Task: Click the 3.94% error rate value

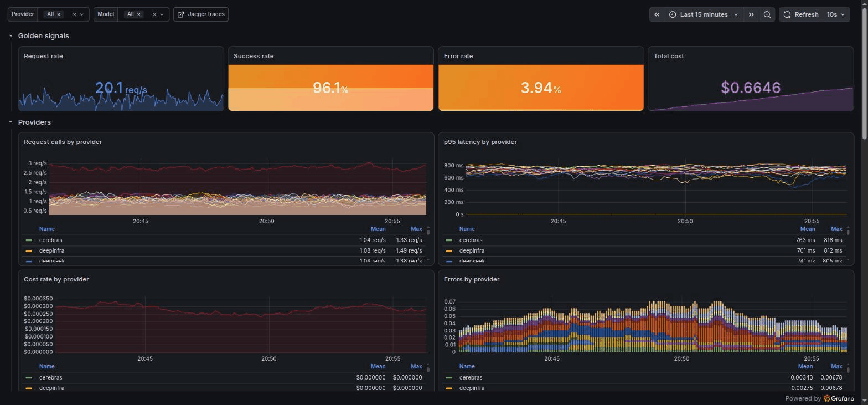Action: pyautogui.click(x=540, y=88)
